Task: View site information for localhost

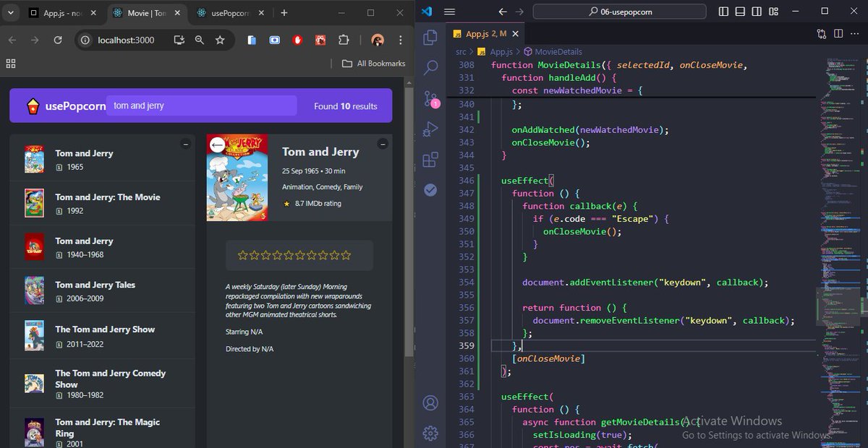Action: pos(85,40)
